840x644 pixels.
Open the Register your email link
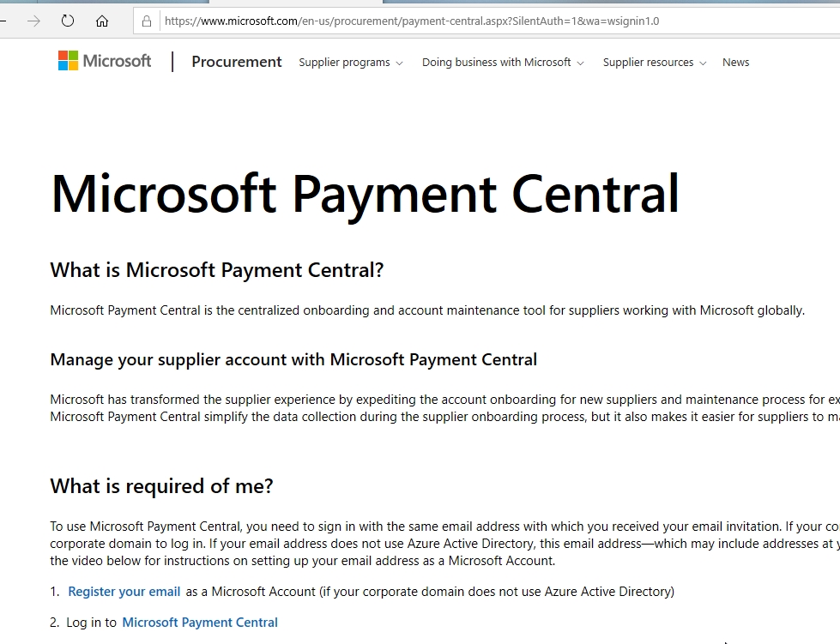pos(124,591)
